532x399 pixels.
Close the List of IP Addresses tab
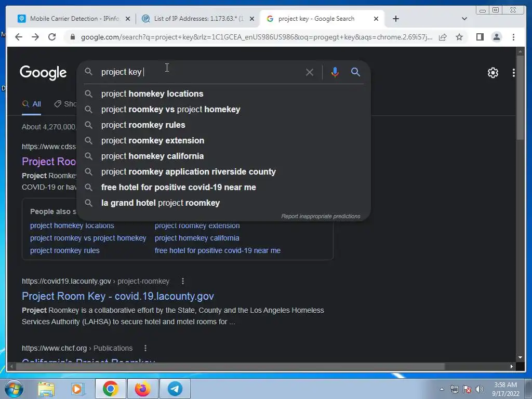[252, 19]
